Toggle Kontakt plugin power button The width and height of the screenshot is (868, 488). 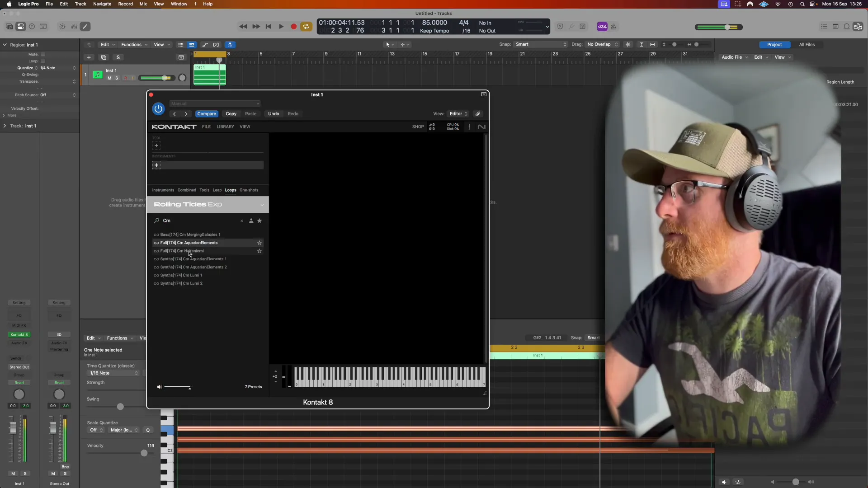coord(158,108)
